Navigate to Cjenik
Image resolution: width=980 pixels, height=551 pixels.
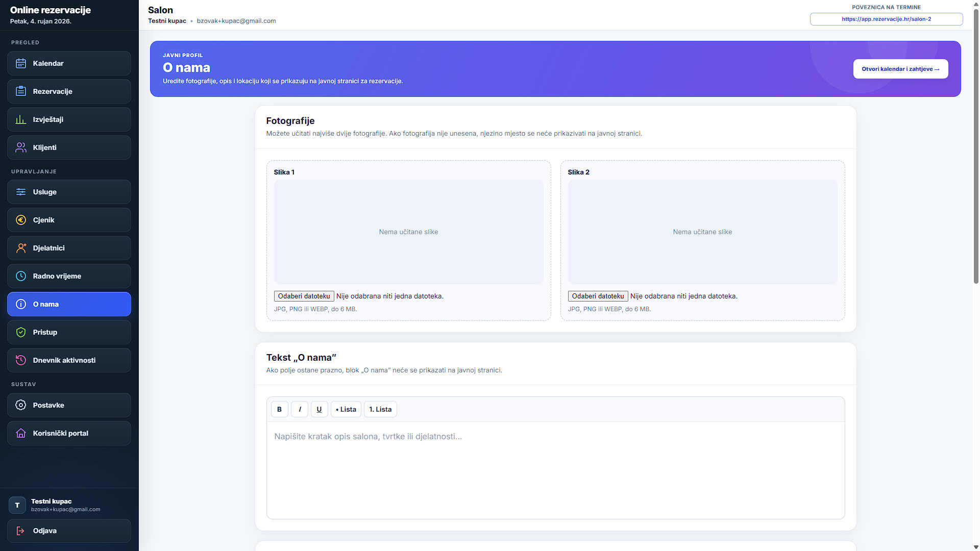[69, 220]
